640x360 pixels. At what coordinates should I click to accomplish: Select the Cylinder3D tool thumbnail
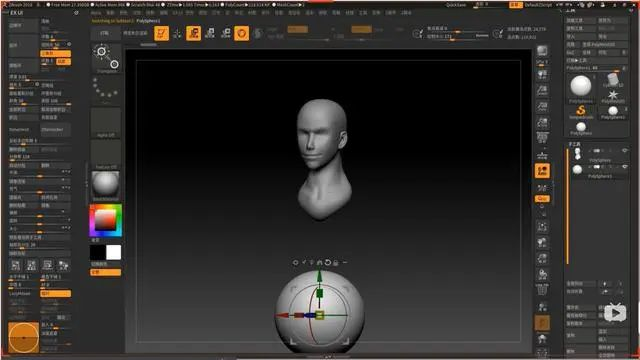pos(613,80)
